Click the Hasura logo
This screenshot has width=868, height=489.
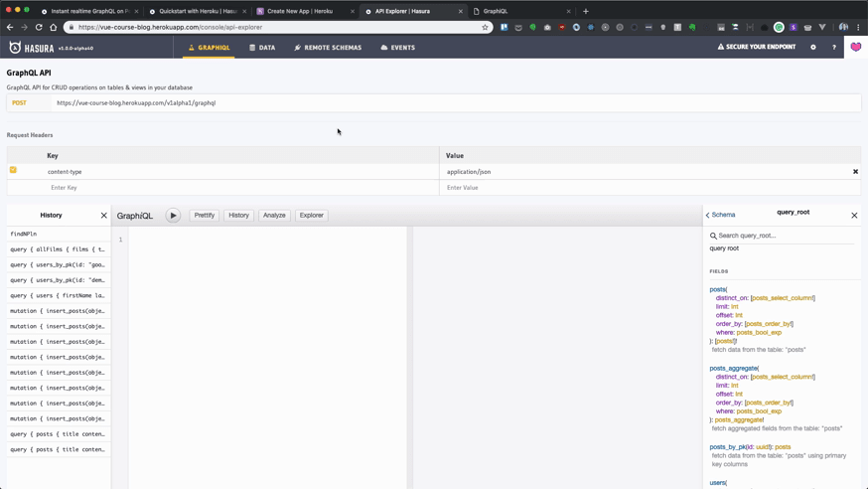pyautogui.click(x=32, y=48)
